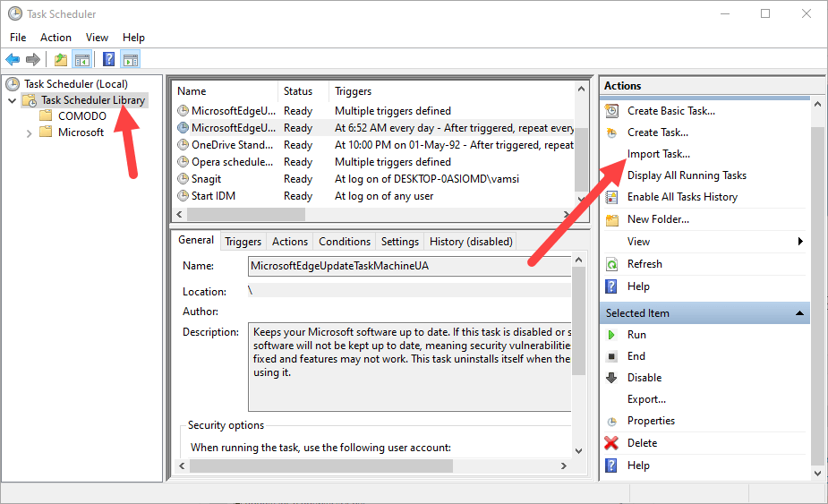The height and width of the screenshot is (504, 828).
Task: Click the details pane horizontal scrollbar thumb
Action: (x=321, y=466)
